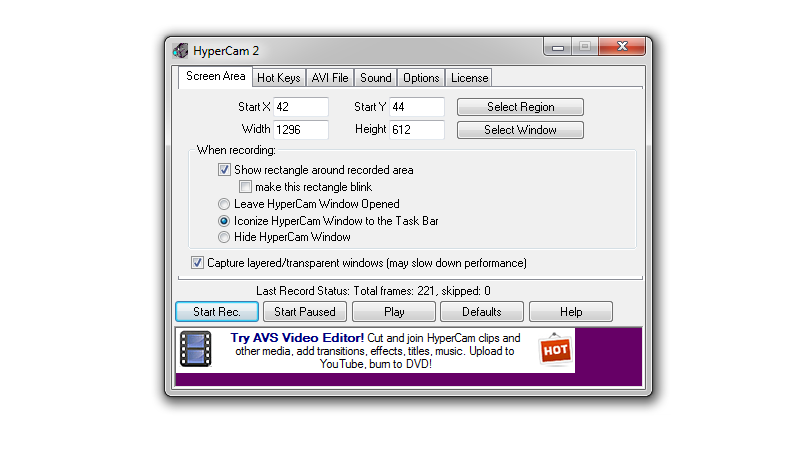The image size is (795, 452).
Task: Uncheck Show rectangle around recorded area
Action: click(x=224, y=170)
